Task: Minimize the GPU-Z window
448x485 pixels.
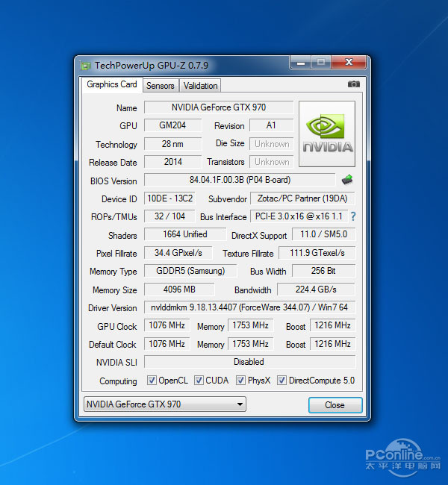Action: [301, 63]
